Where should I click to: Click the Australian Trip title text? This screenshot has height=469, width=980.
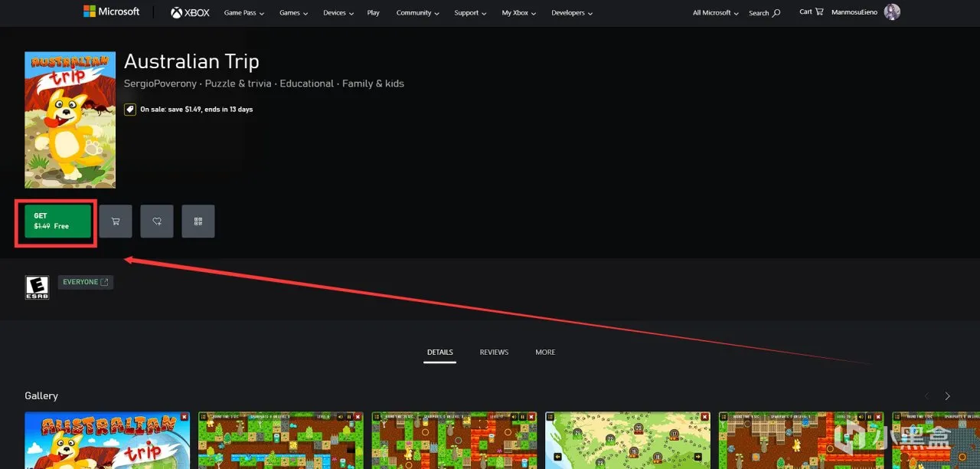(191, 61)
